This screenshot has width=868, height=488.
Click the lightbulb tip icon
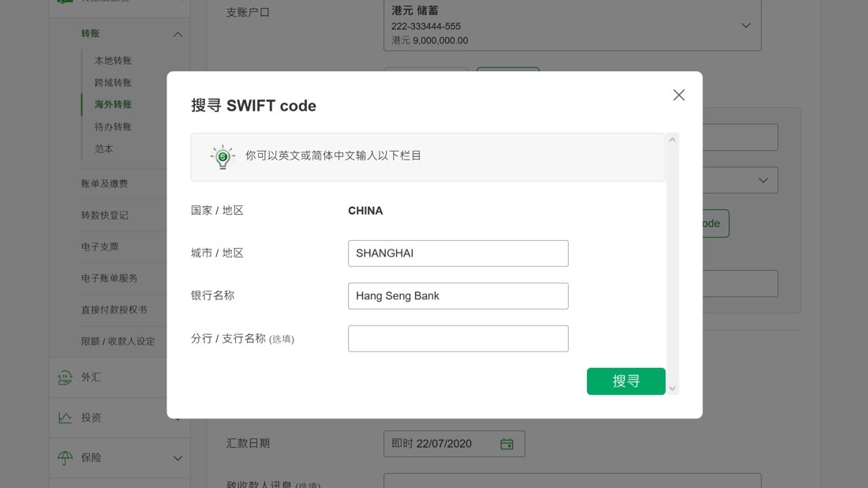(223, 157)
